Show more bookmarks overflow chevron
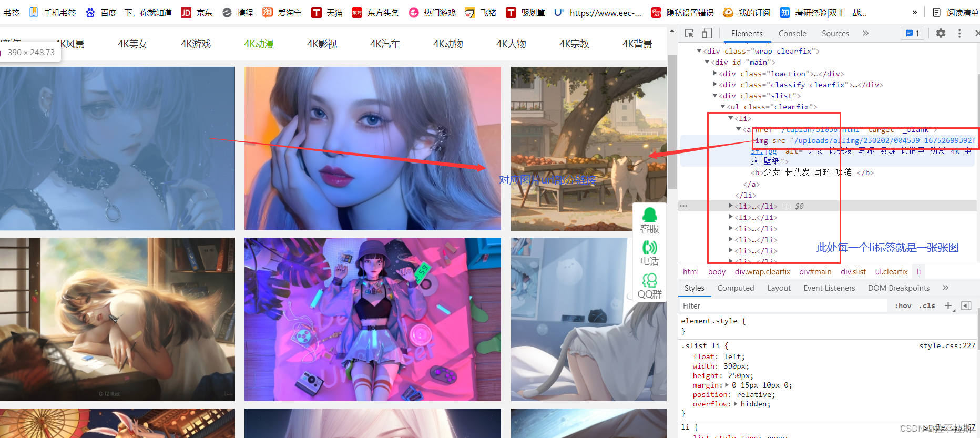 pyautogui.click(x=915, y=13)
